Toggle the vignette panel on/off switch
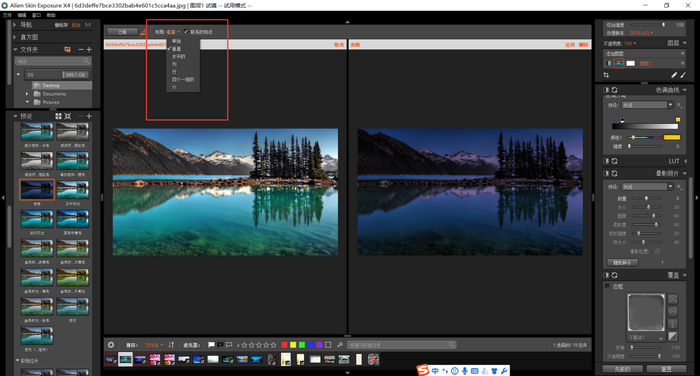This screenshot has width=700, height=376. (x=606, y=173)
